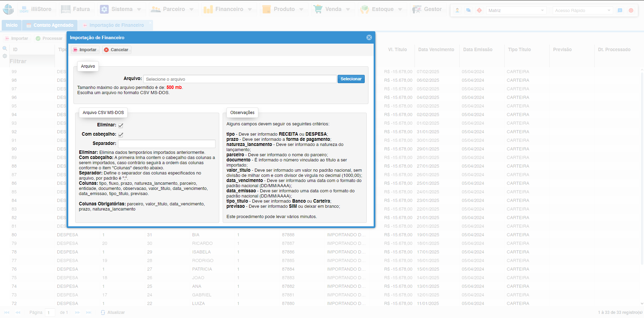
Task: Open the chat messages icon
Action: click(468, 11)
